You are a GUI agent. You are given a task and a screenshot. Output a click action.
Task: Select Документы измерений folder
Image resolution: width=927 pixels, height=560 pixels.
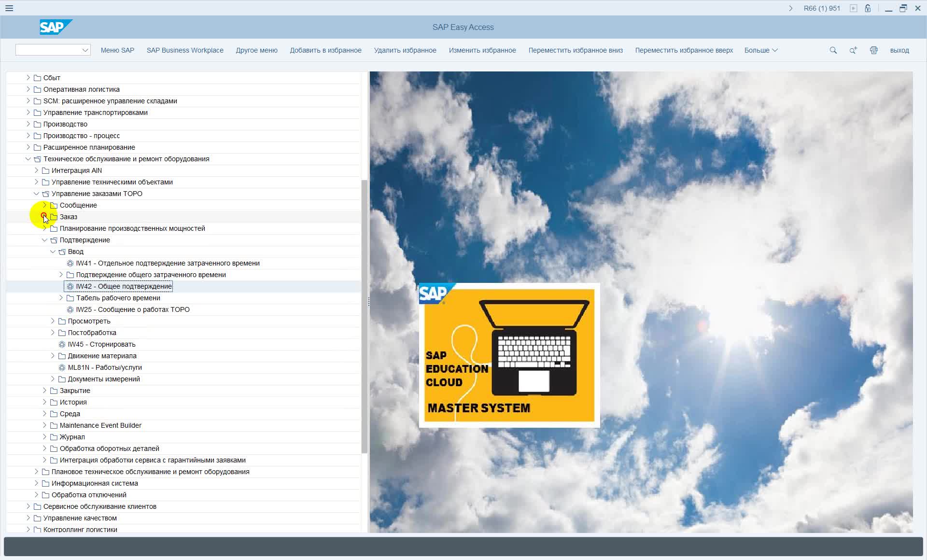(104, 379)
